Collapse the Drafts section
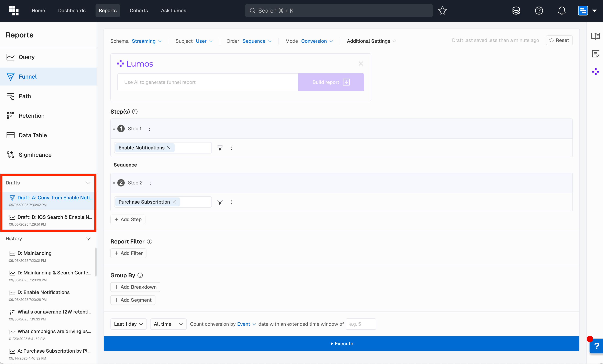Image resolution: width=603 pixels, height=364 pixels. (88, 183)
